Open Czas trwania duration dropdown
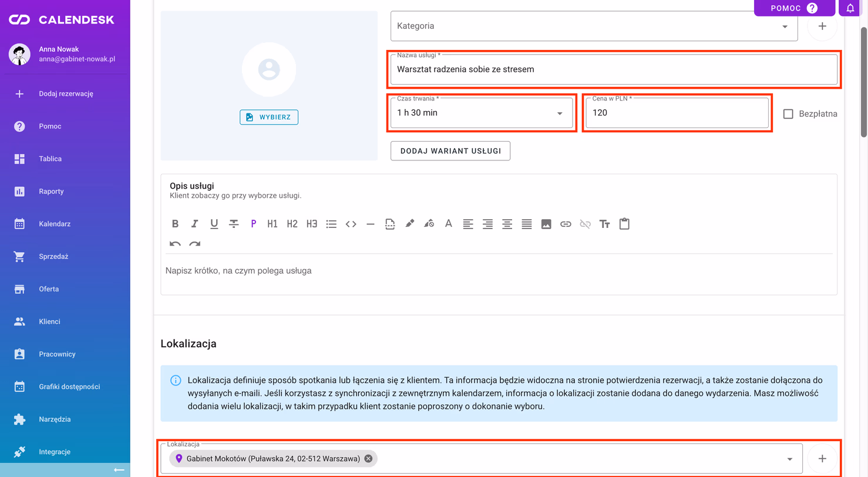This screenshot has height=477, width=868. click(x=482, y=113)
